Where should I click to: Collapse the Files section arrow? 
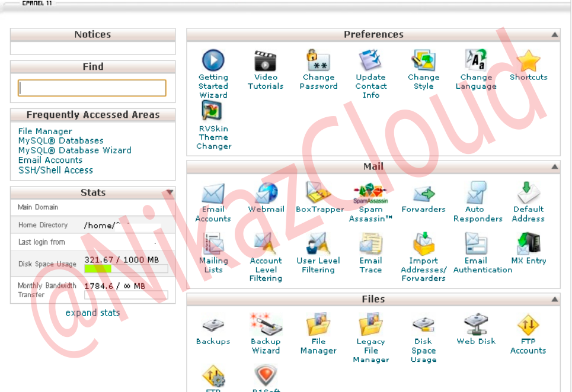tap(554, 300)
